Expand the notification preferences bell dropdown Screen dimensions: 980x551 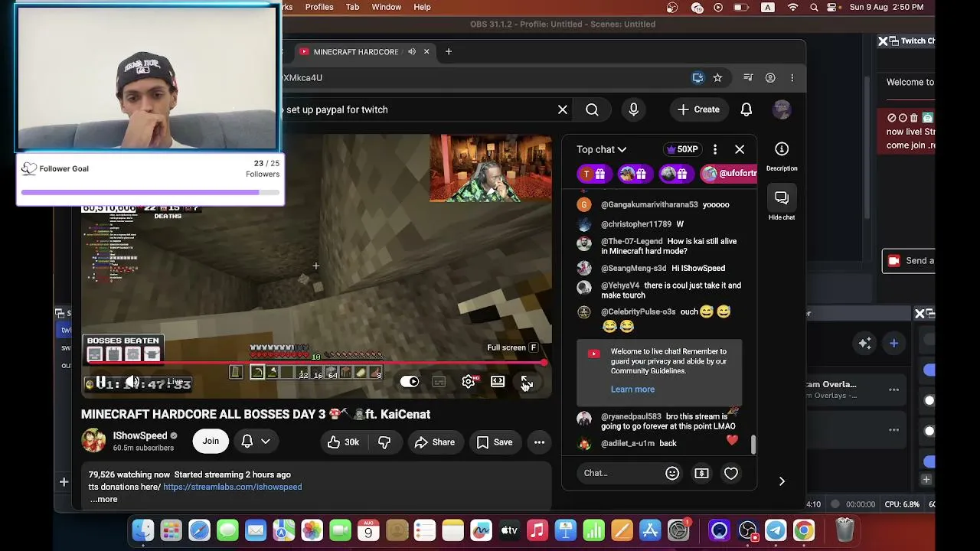(256, 441)
